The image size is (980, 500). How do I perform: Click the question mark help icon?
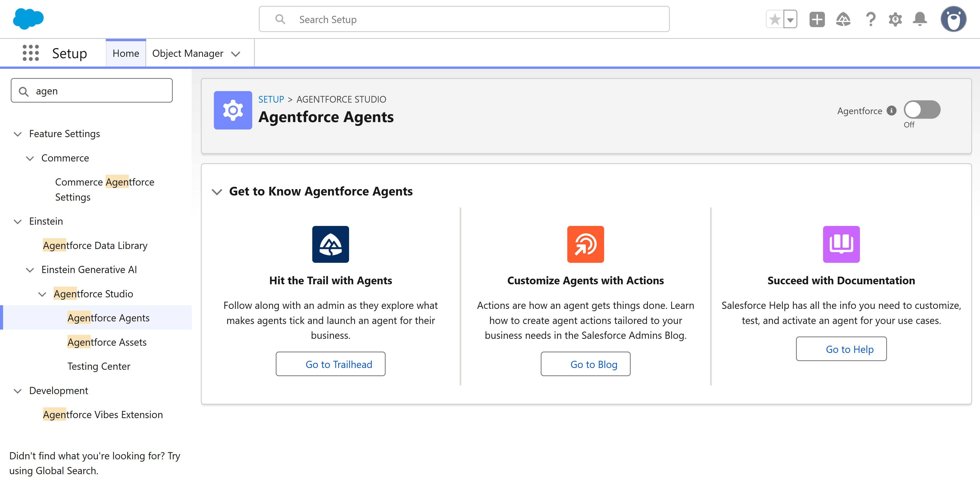(870, 19)
